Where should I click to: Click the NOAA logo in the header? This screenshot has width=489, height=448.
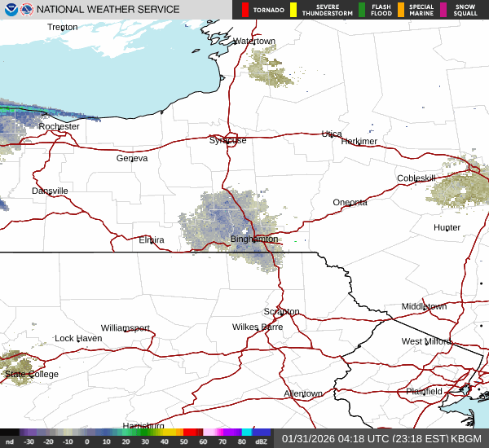pos(9,10)
